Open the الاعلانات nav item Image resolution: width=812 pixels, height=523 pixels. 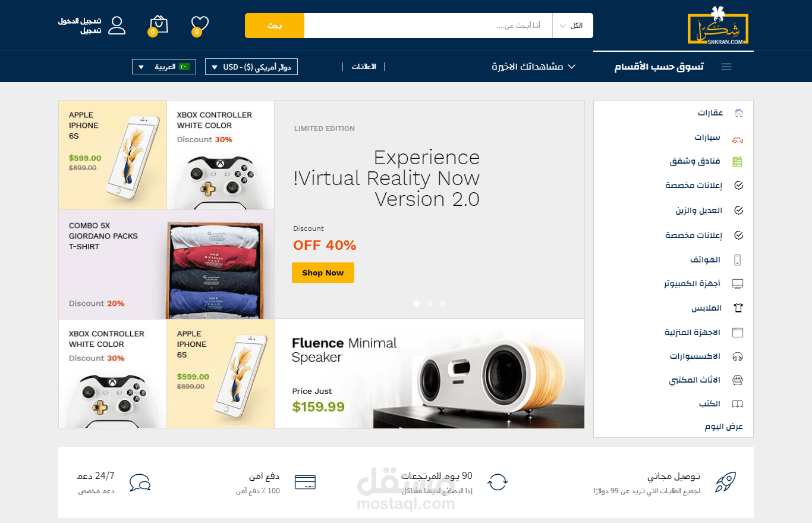coord(364,67)
